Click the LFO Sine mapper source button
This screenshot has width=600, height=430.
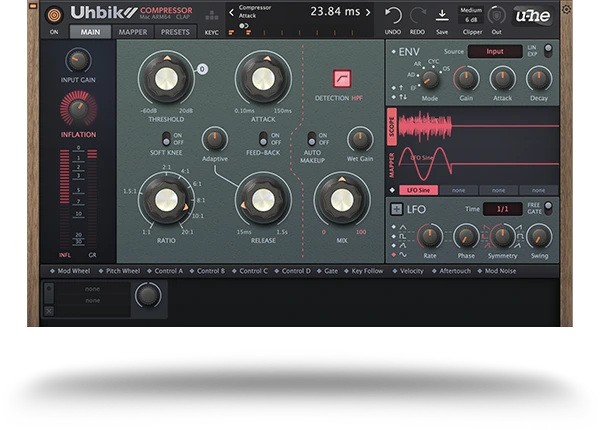[420, 190]
